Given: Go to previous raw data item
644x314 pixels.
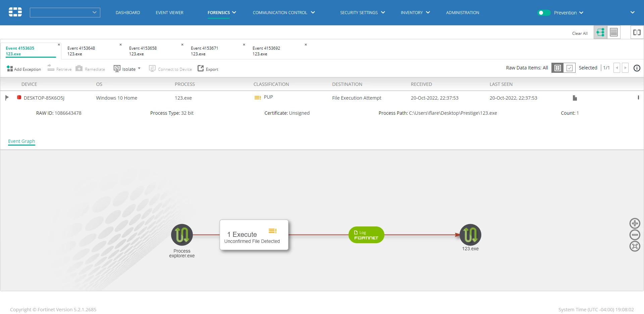Looking at the screenshot, I should click(x=617, y=68).
